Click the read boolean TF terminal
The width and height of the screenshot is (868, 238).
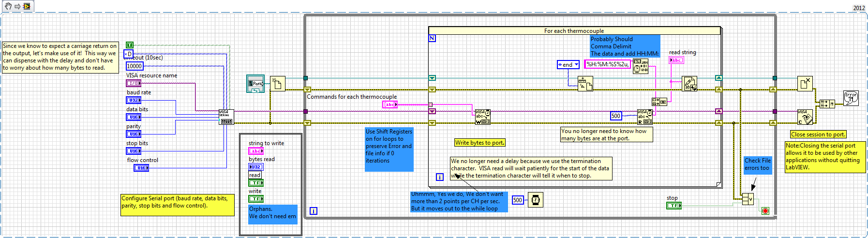[256, 183]
